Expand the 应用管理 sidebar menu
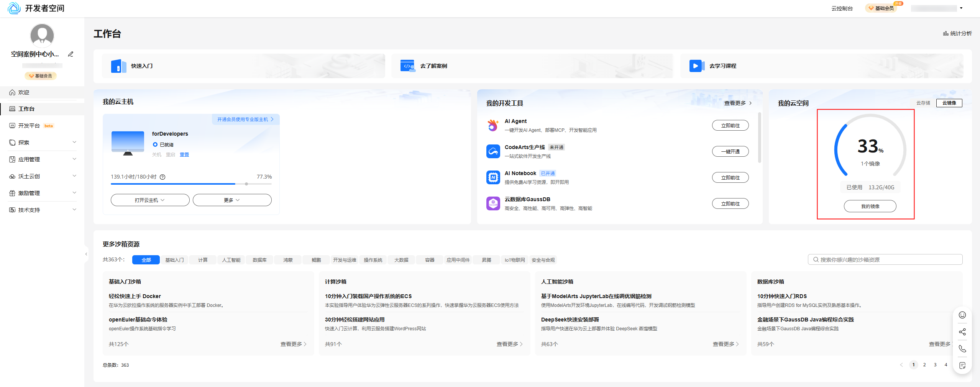 42,159
